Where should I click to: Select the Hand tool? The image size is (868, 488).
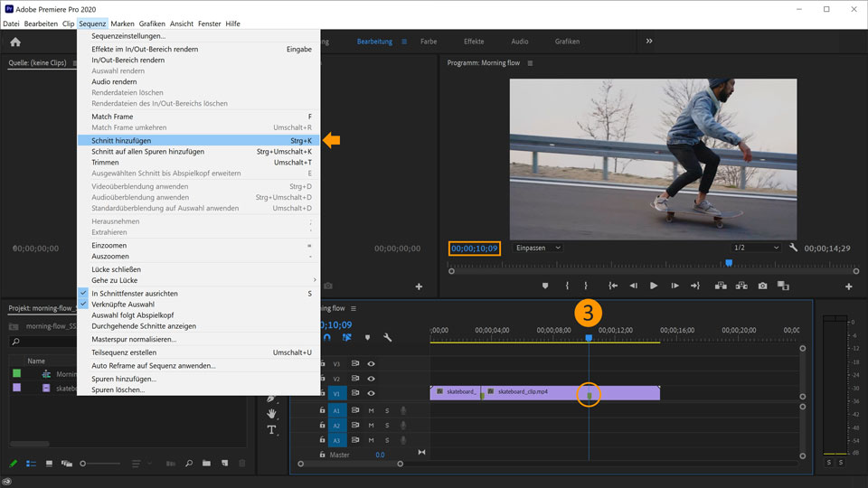point(272,413)
